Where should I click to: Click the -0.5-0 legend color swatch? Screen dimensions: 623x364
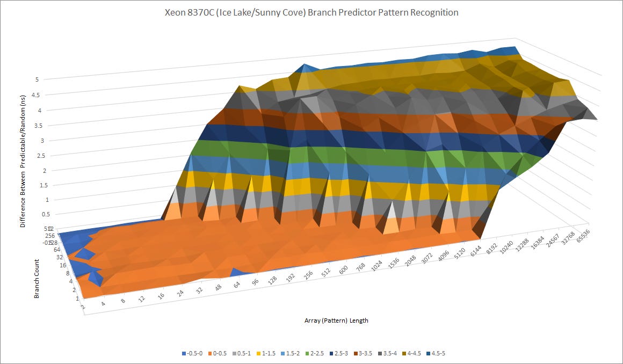pyautogui.click(x=184, y=353)
